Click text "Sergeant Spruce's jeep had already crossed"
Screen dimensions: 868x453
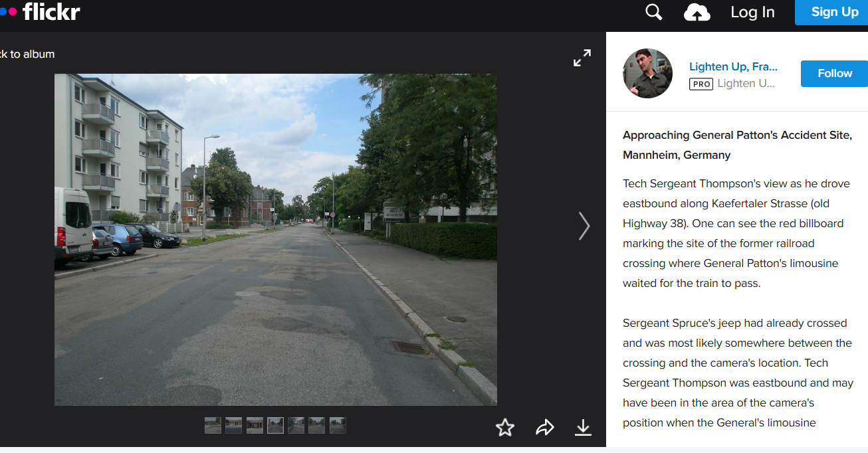tap(734, 323)
